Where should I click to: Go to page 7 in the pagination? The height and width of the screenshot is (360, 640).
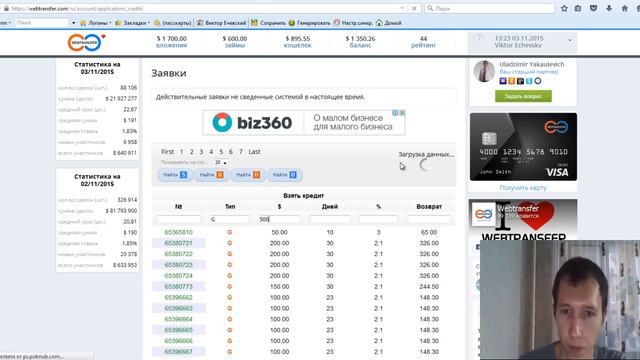coord(241,151)
